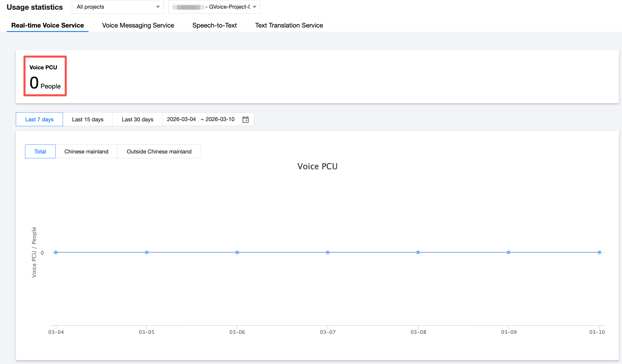Viewport: 622px width, 364px height.
Task: Open the Speech-to-Text tab
Action: point(214,25)
